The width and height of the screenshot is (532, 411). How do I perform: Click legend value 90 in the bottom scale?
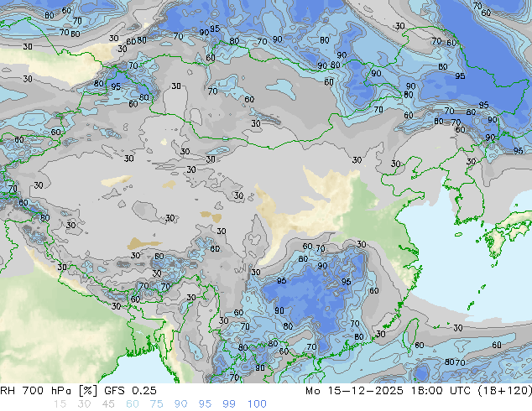180,404
